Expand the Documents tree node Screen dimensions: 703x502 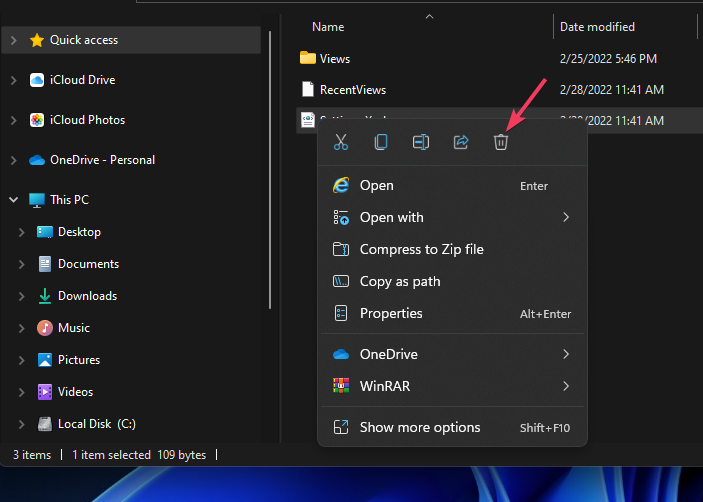pyautogui.click(x=22, y=264)
